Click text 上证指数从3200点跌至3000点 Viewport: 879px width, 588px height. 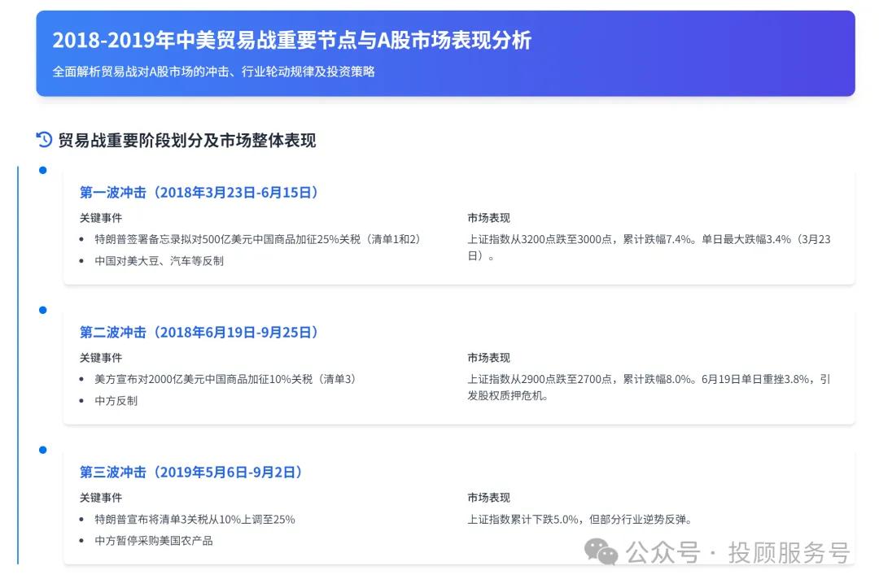tap(540, 239)
